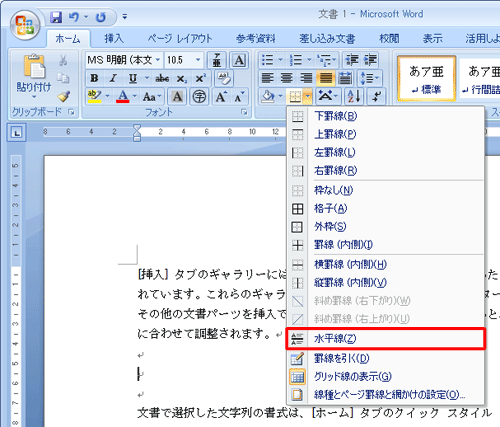Save the document from quick access toolbar
The image size is (500, 427).
click(56, 17)
